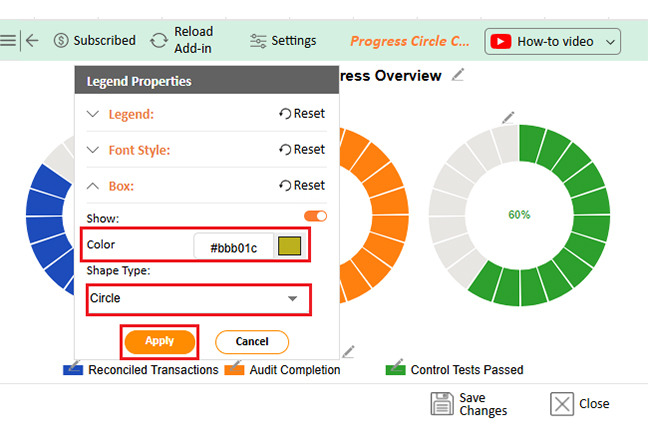
Task: Open Settings from the top toolbar
Action: 282,41
